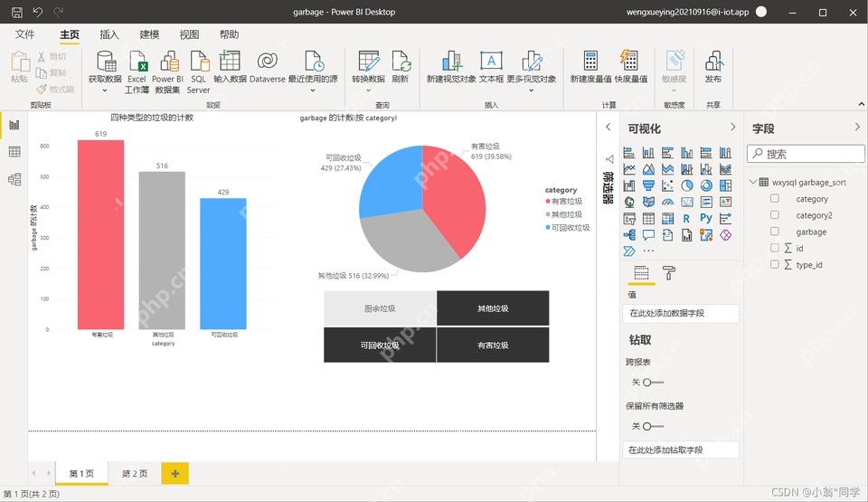Collapse the 可视化 pane with its chevron
Viewport: 868px width, 502px height.
[733, 127]
